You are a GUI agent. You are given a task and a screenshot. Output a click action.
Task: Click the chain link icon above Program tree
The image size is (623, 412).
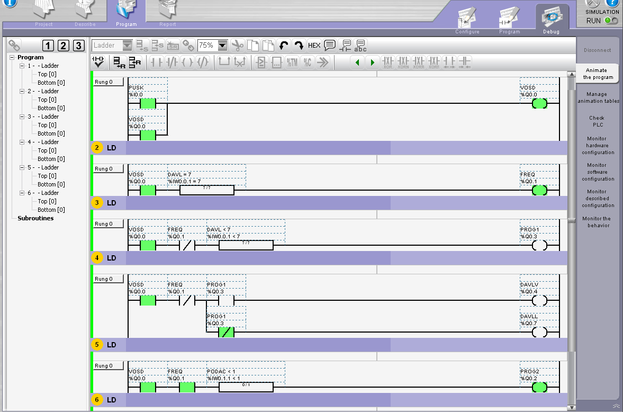[x=14, y=45]
